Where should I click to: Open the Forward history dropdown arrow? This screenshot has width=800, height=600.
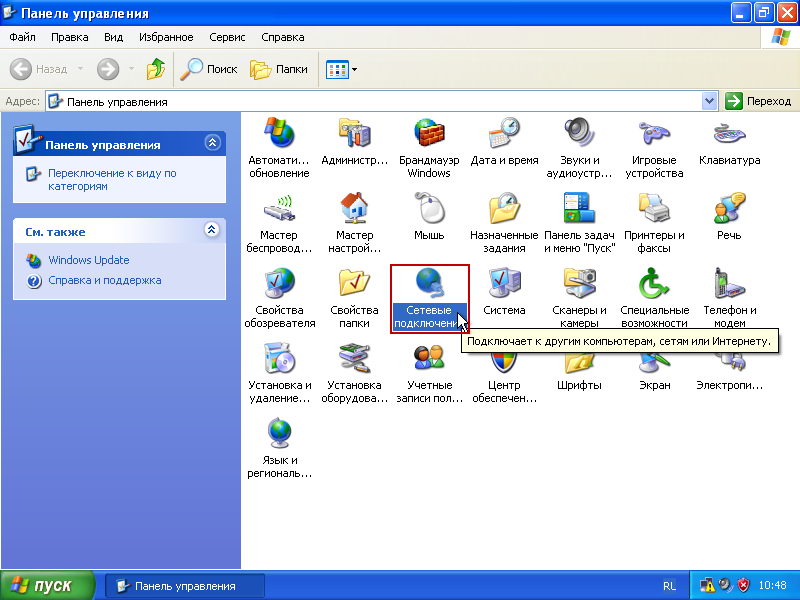131,68
